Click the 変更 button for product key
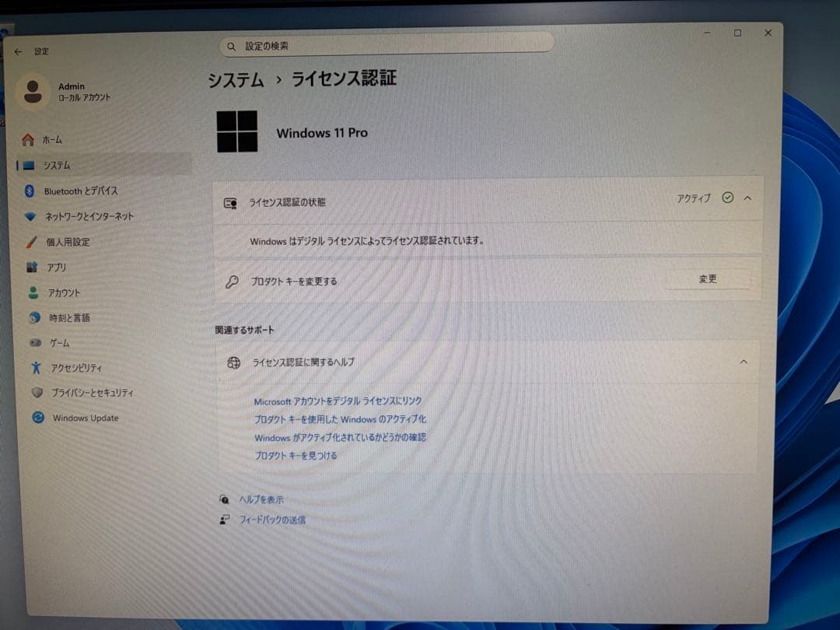The height and width of the screenshot is (630, 840). point(708,279)
